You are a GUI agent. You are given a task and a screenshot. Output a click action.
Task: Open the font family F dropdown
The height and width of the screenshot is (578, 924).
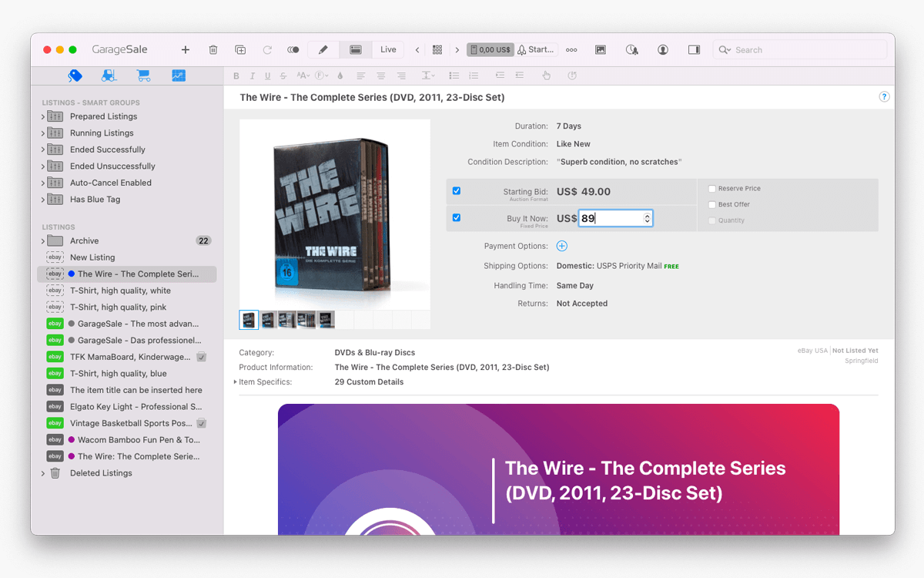[322, 76]
